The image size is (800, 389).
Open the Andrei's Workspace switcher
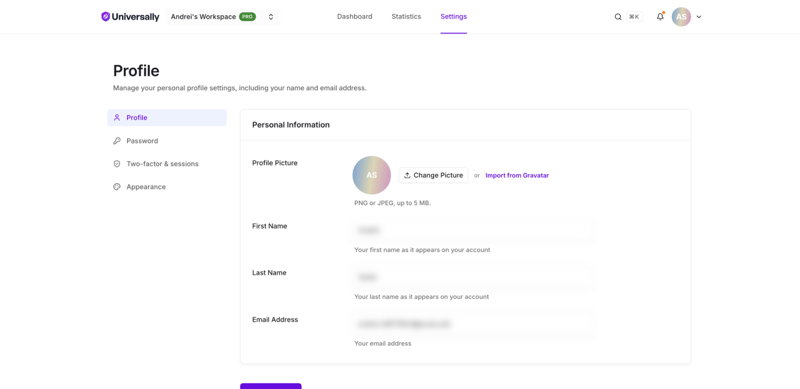pyautogui.click(x=222, y=17)
